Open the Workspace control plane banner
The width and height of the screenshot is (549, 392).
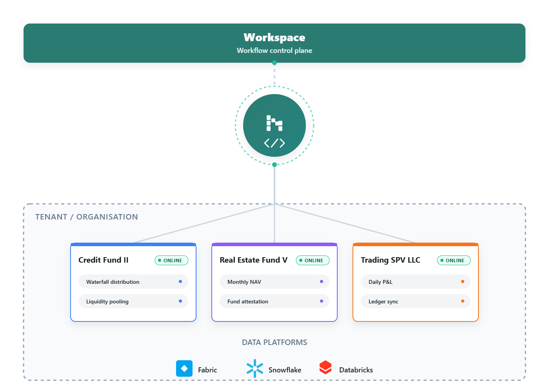[274, 43]
